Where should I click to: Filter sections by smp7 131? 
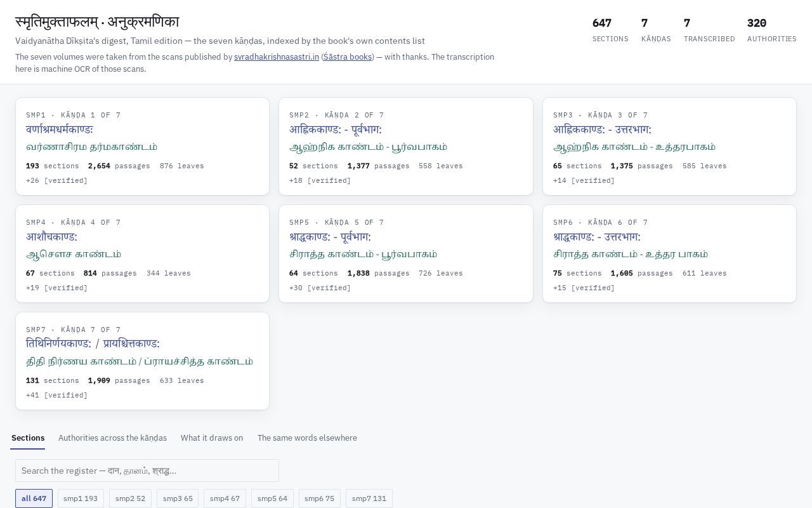coord(369,498)
